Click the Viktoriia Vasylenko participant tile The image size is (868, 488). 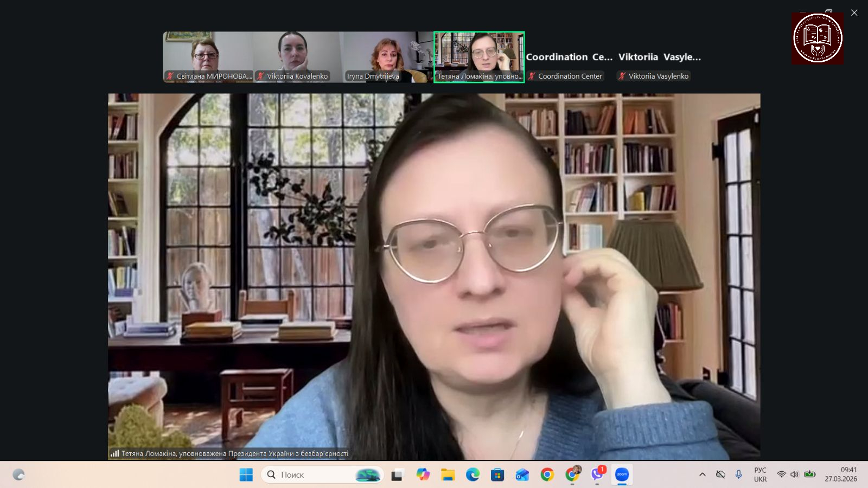[659, 65]
